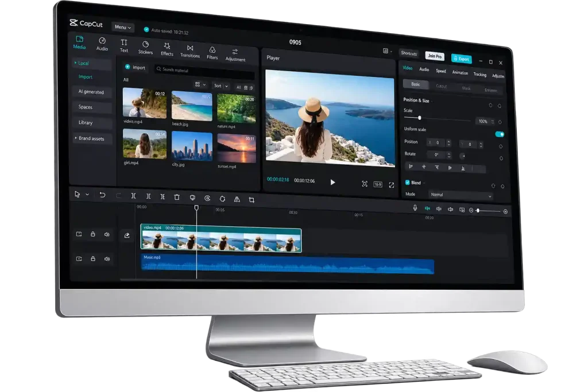Viewport: 588px width, 392px height.
Task: Click the Mirror flip icon
Action: point(237,199)
